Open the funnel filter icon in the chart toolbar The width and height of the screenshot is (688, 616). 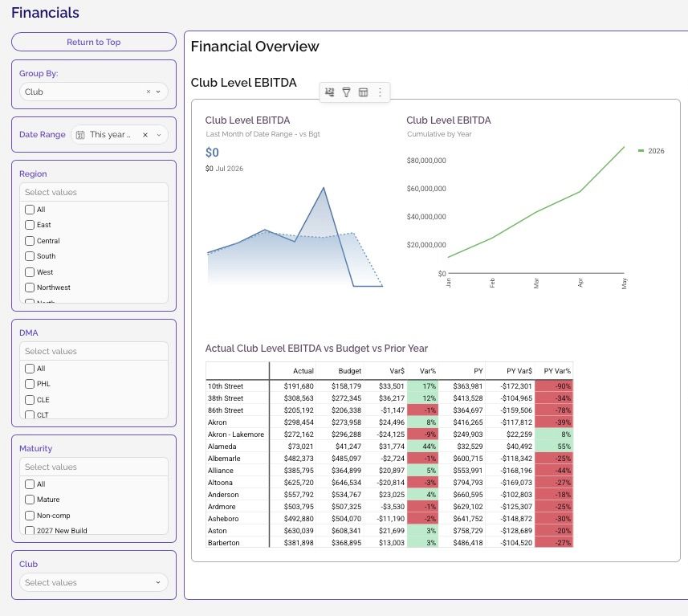coord(346,92)
